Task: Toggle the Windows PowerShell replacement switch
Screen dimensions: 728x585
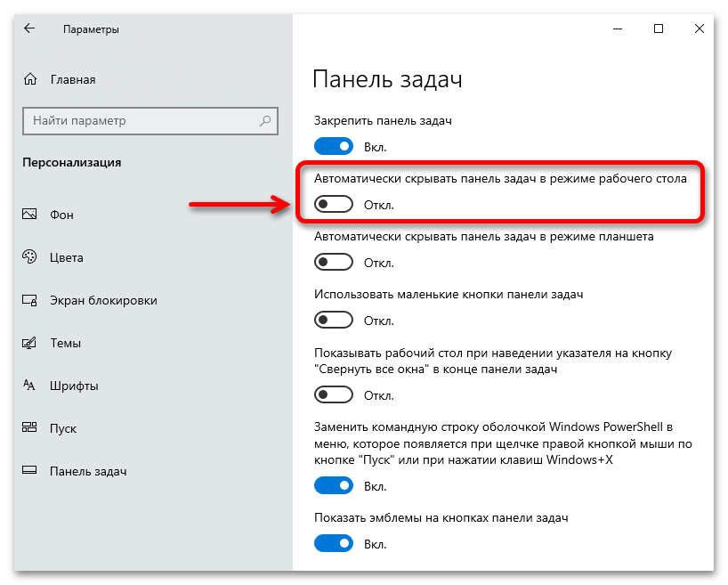Action: click(335, 486)
